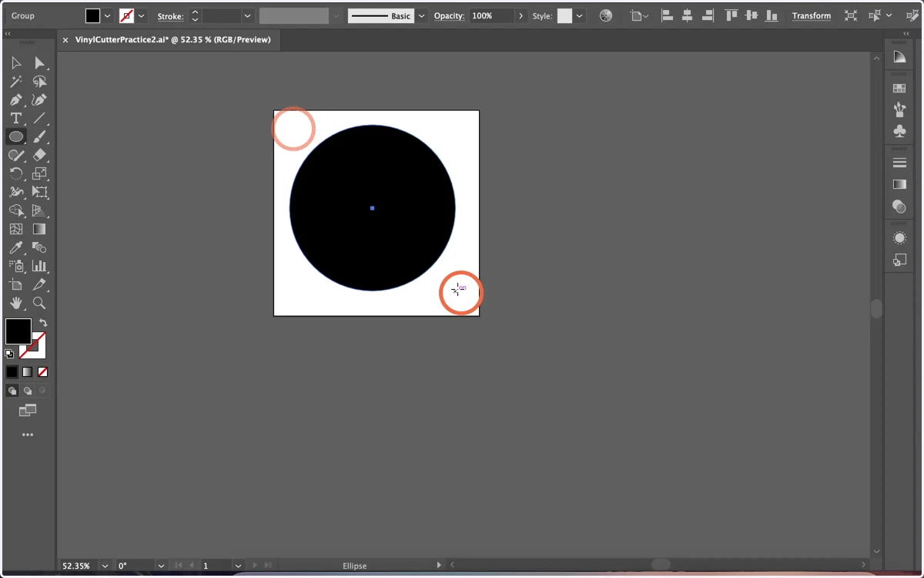This screenshot has height=578, width=924.
Task: Align objects to horizontal left
Action: pos(667,15)
